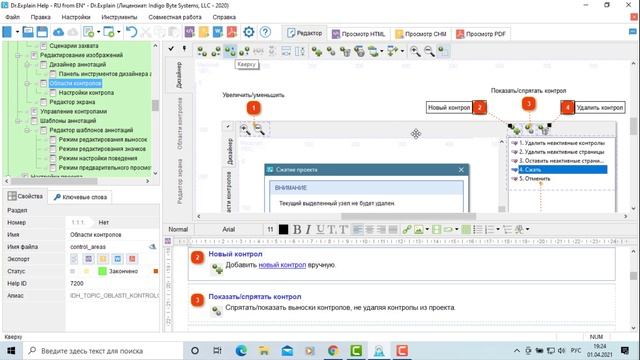Open the 'Совместная работа' menu
640x360 pixels.
[175, 17]
